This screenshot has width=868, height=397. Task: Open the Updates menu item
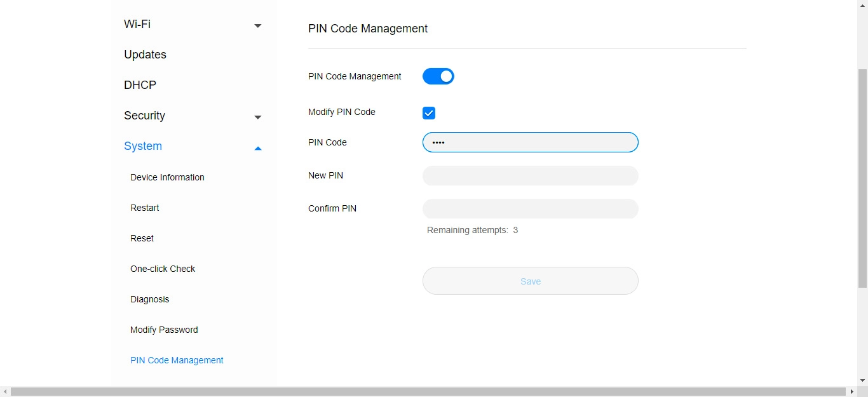[145, 55]
